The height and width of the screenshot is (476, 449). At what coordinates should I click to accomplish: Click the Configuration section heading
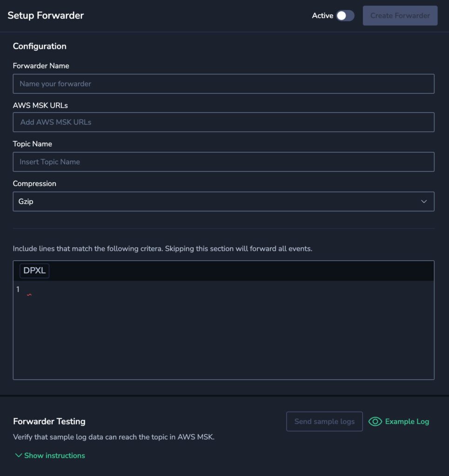coord(40,46)
